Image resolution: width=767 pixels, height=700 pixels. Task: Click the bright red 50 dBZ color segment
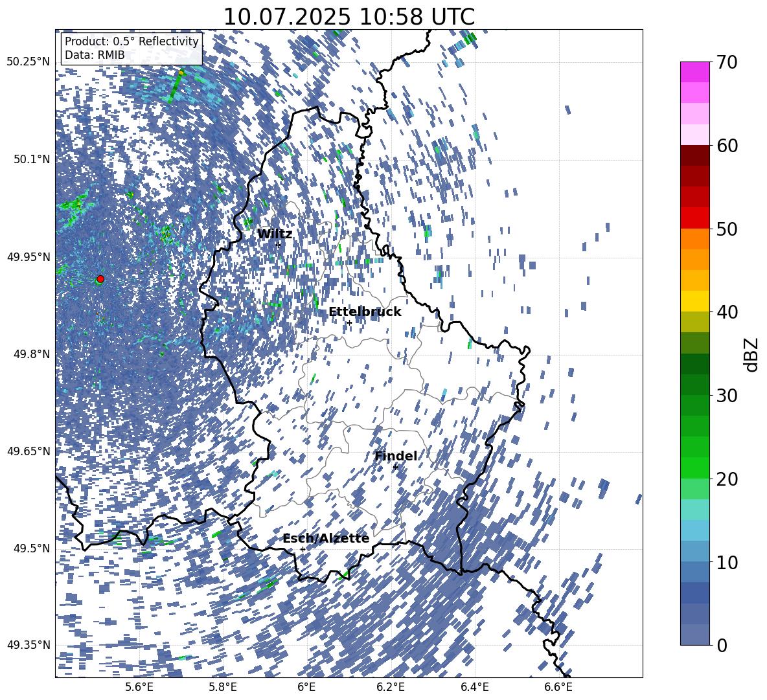coord(695,218)
